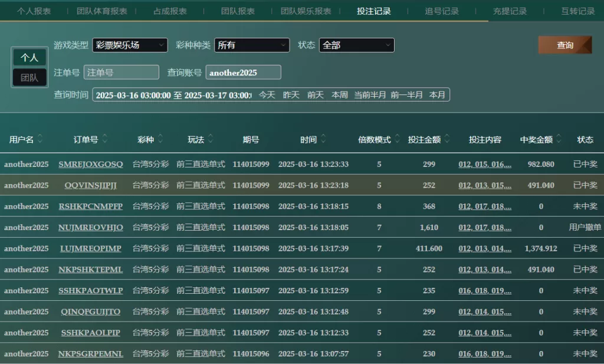This screenshot has height=364, width=604.
Task: Click winning amount 1,374.912
Action: tap(541, 248)
